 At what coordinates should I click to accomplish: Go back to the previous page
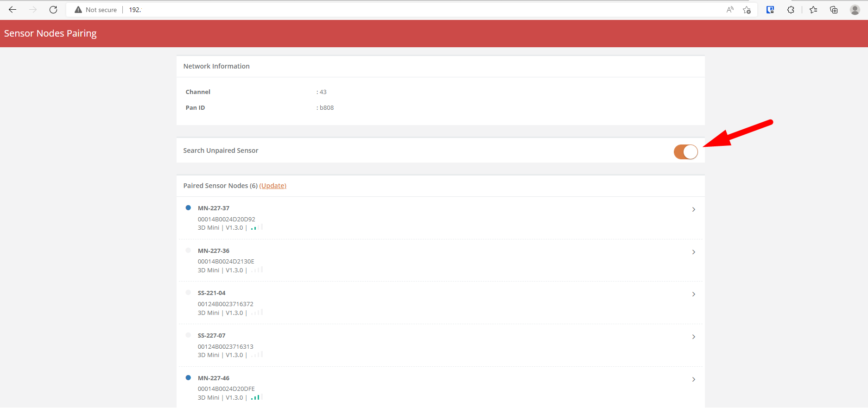(x=13, y=10)
